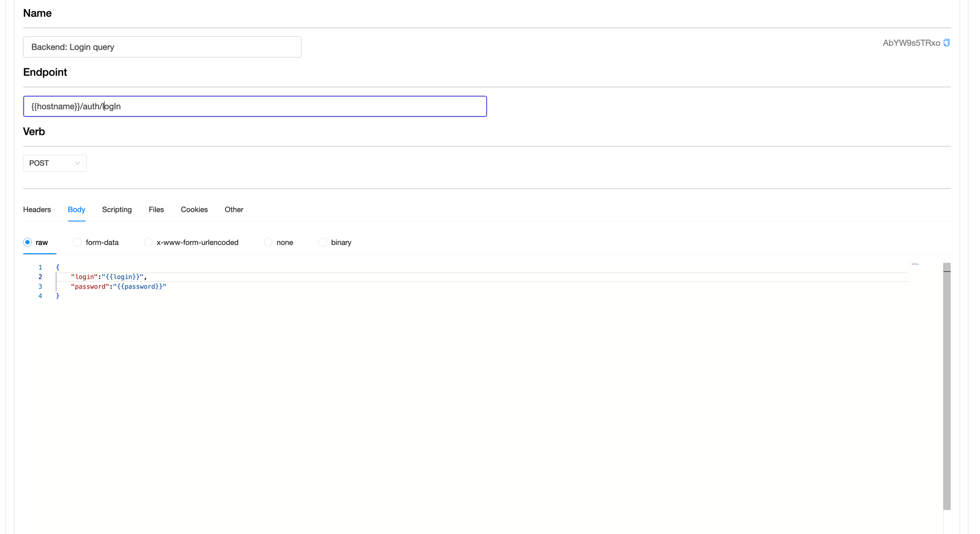Switch to the Headers tab
This screenshot has width=980, height=534.
click(x=37, y=210)
